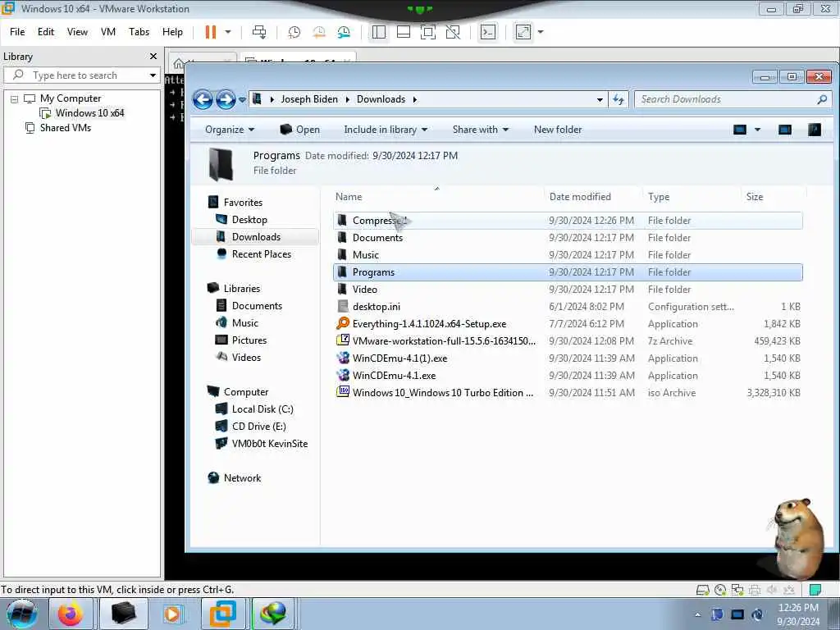Open the library search dropdown arrow
The image size is (840, 630).
pyautogui.click(x=153, y=75)
